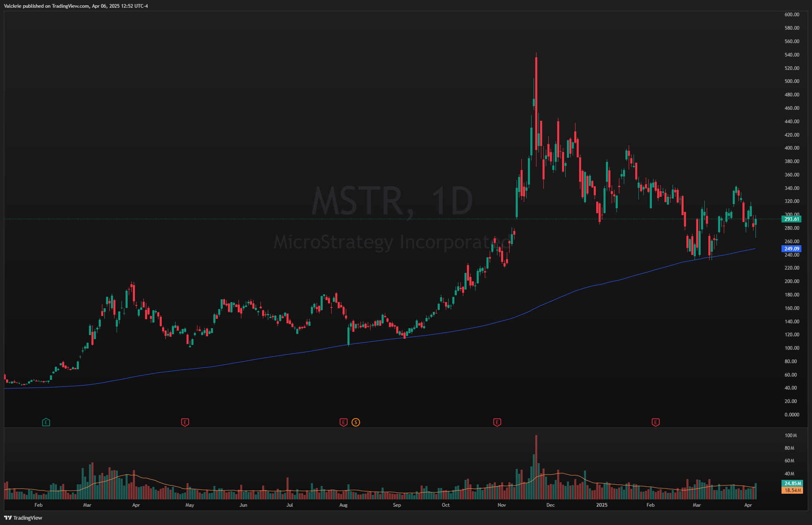
Task: Click the TradingView logo at bottom
Action: pyautogui.click(x=23, y=518)
